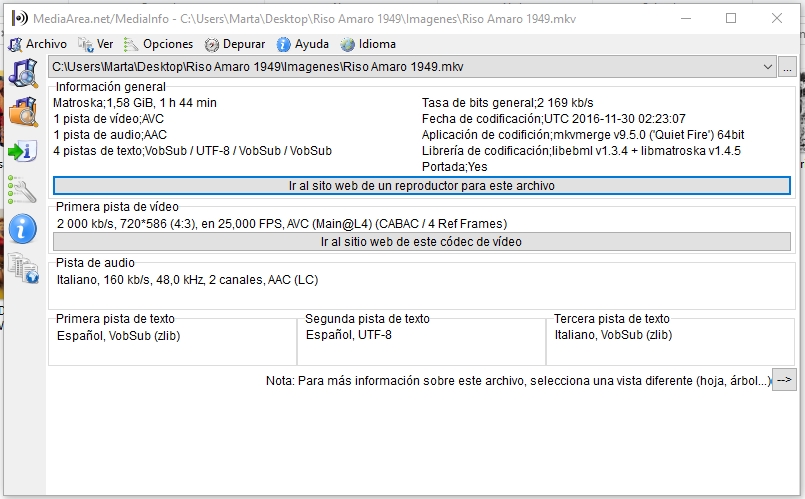The height and width of the screenshot is (499, 805).
Task: Close the MediaInfo window
Action: [x=777, y=18]
